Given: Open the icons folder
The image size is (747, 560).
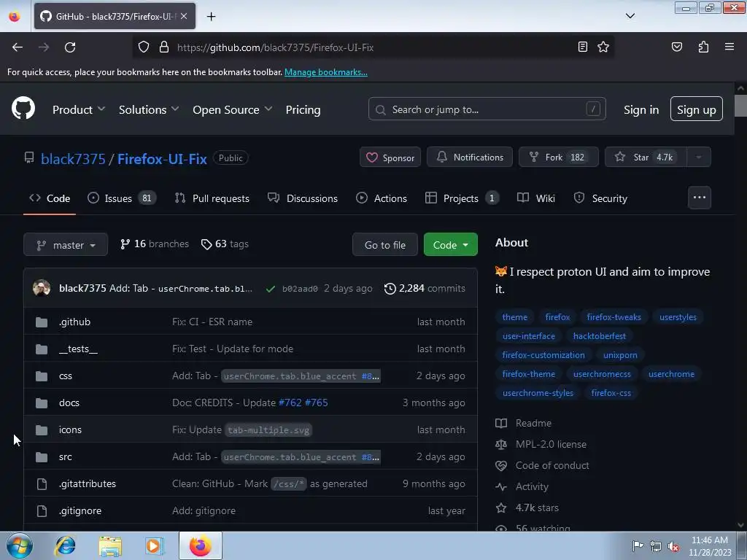Looking at the screenshot, I should point(70,430).
